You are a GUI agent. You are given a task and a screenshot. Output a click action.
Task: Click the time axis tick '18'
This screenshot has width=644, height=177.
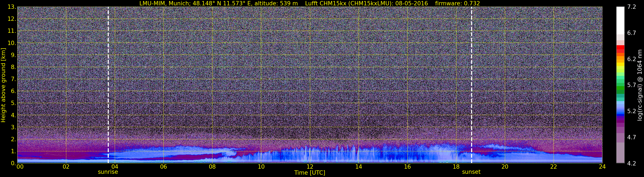(456, 167)
